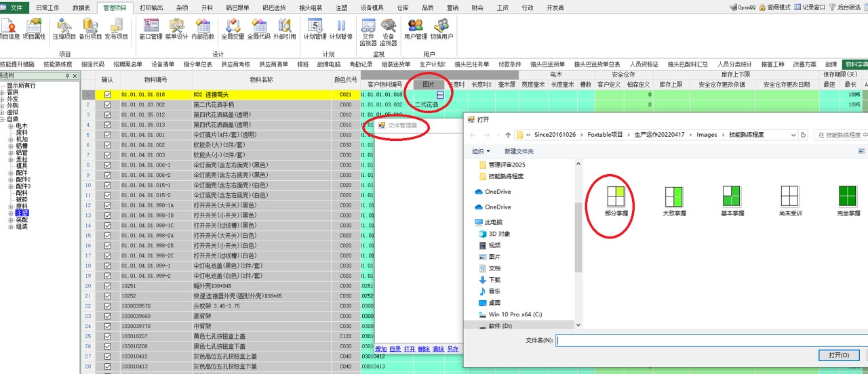
Task: Open 项目属性 in the ribbon
Action: click(x=34, y=28)
